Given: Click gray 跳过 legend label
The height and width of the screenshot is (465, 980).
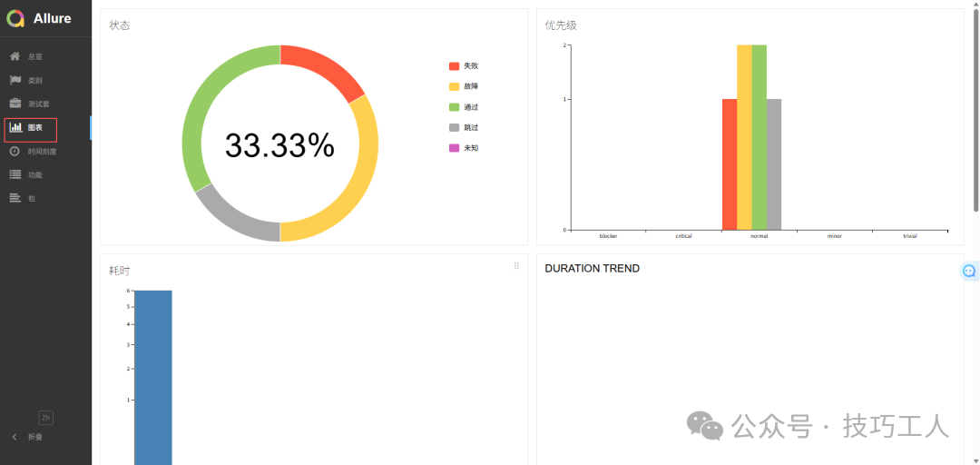Looking at the screenshot, I should click(x=471, y=127).
